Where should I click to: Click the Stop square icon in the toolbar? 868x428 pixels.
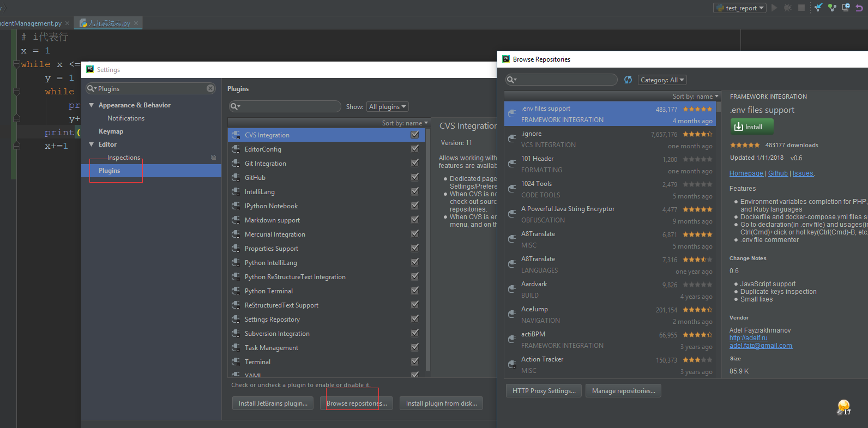(x=801, y=8)
